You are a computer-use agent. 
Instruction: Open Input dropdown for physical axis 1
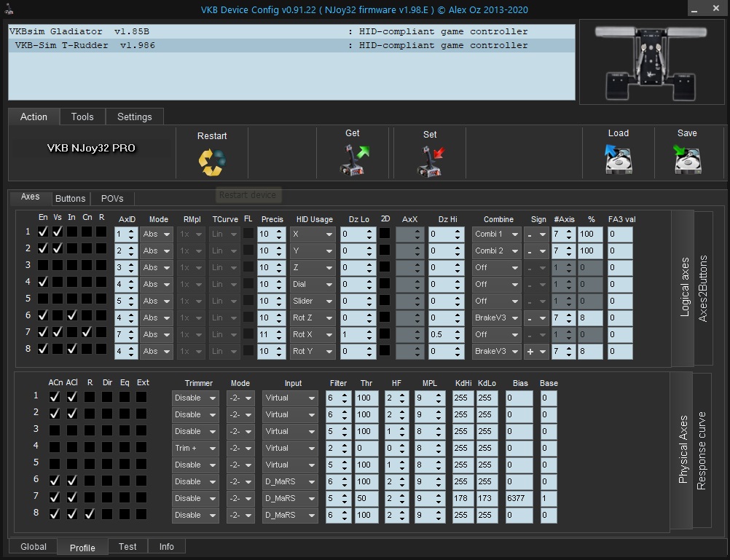coord(290,398)
